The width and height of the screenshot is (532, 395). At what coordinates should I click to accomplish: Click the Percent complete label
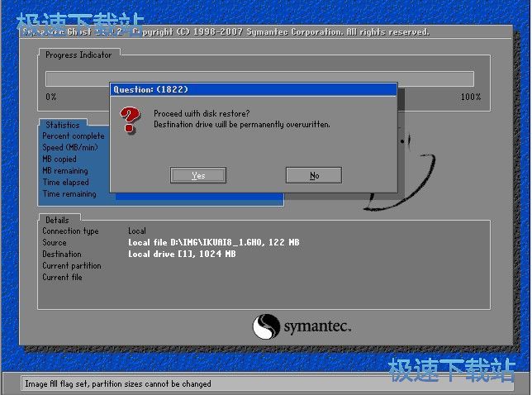pos(74,136)
